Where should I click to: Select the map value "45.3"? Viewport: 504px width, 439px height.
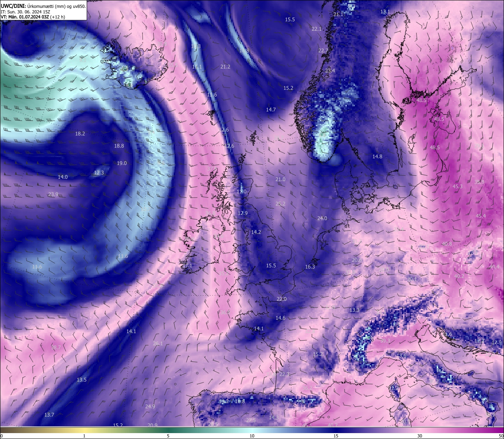pyautogui.click(x=458, y=187)
